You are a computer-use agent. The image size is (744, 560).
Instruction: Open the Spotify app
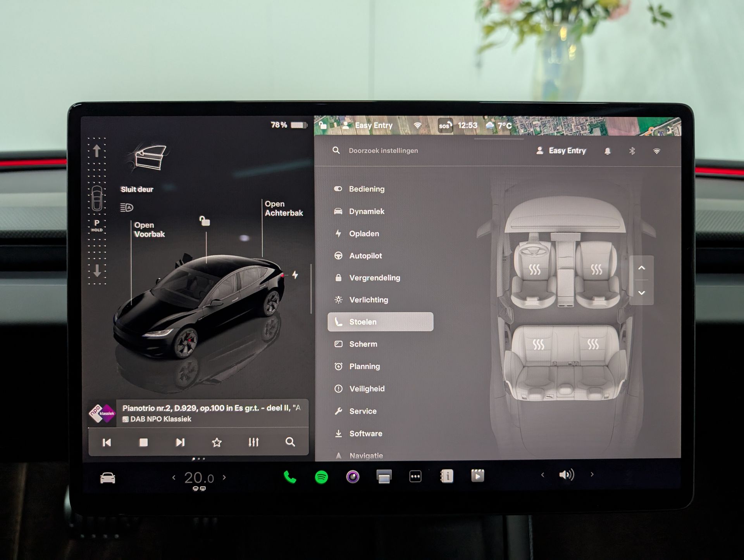click(321, 477)
